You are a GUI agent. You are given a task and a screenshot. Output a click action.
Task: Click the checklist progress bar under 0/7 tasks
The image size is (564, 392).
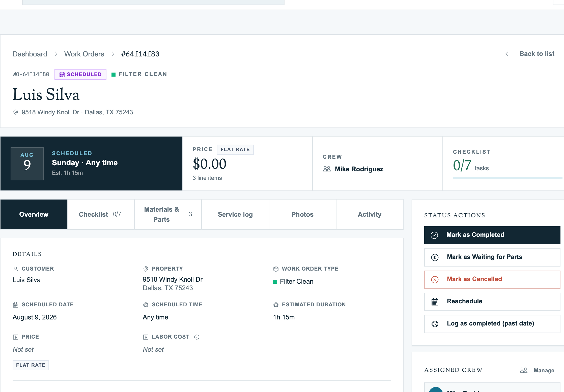[507, 178]
